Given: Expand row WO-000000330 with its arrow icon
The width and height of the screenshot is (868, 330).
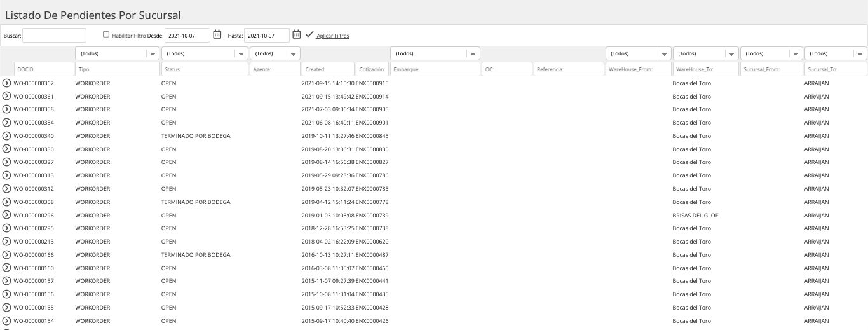Looking at the screenshot, I should (6, 149).
